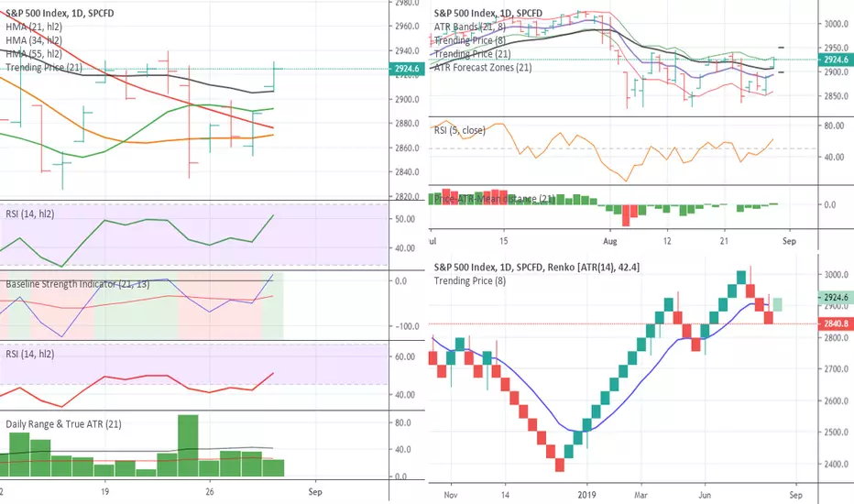The image size is (854, 504).
Task: Click the 26 date label on left time axis
Action: pyautogui.click(x=210, y=491)
